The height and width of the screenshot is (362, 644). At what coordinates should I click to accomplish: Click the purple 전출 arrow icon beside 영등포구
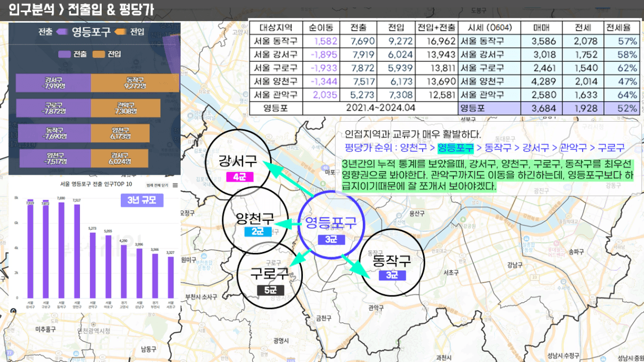pos(61,32)
